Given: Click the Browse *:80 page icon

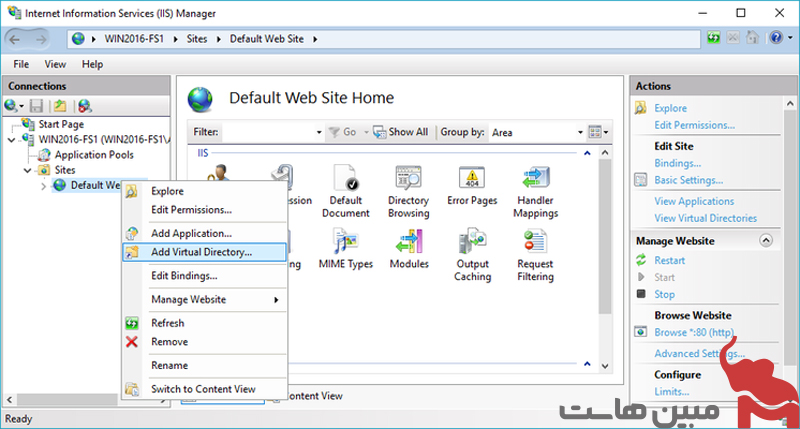Looking at the screenshot, I should (640, 332).
